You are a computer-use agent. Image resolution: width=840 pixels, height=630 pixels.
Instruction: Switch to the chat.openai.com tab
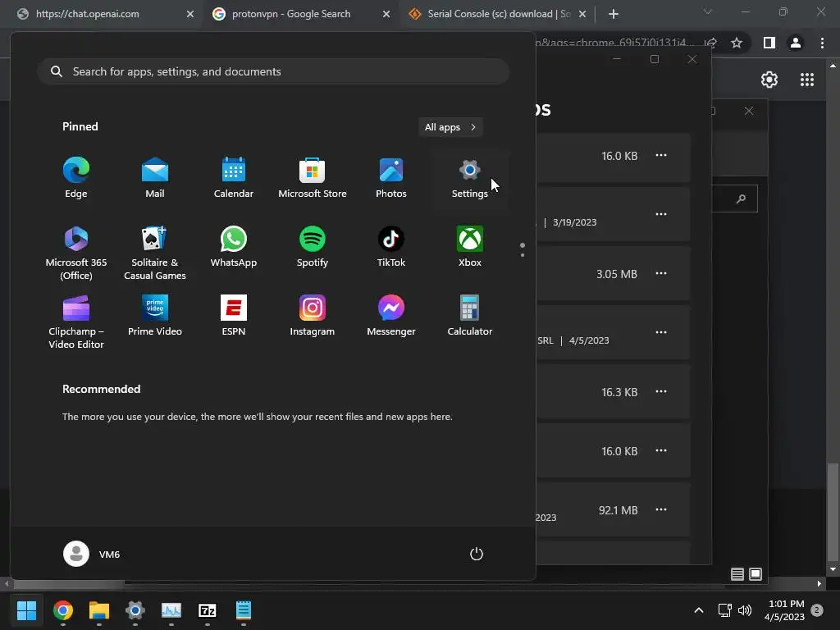point(87,14)
